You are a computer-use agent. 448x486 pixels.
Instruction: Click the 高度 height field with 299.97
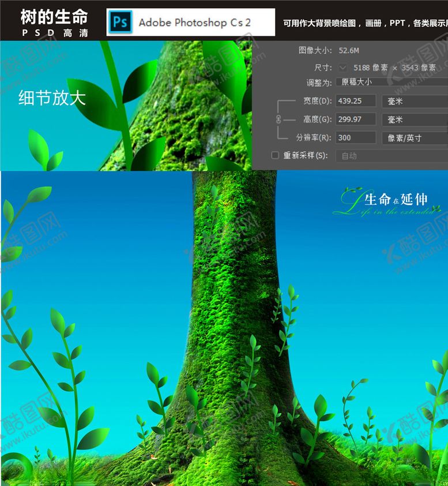(356, 119)
